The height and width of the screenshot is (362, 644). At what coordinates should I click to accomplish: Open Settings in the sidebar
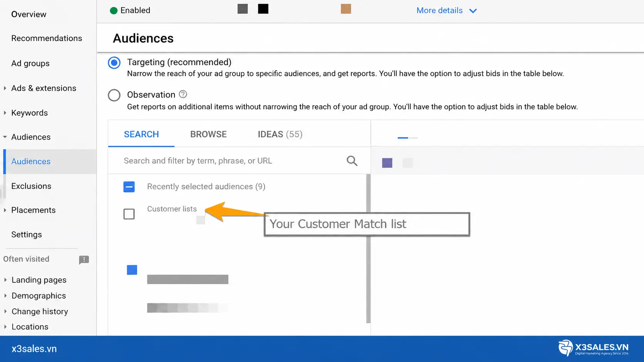[x=27, y=235]
